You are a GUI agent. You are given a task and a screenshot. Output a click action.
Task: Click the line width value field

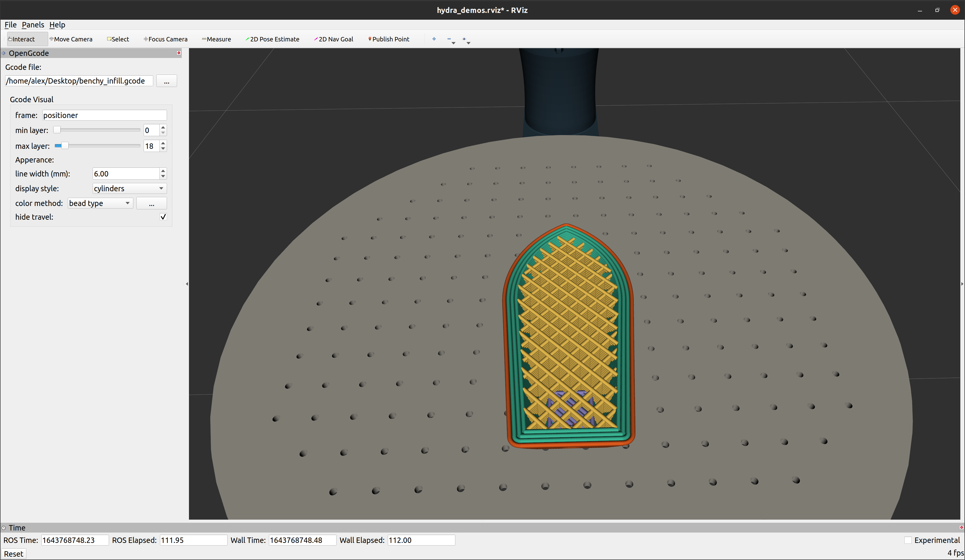[x=126, y=174]
